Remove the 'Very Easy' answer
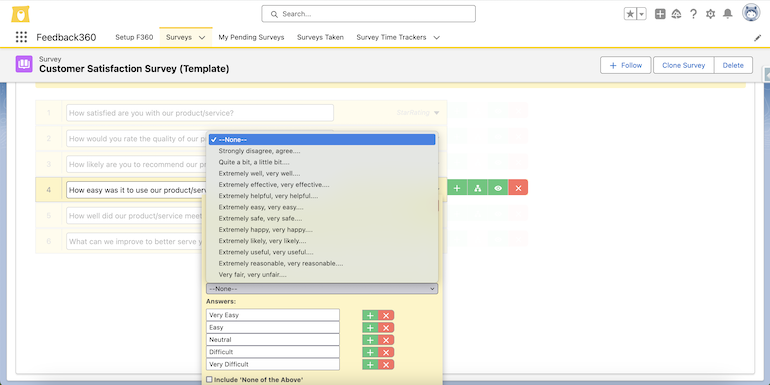The image size is (770, 385). (386, 315)
